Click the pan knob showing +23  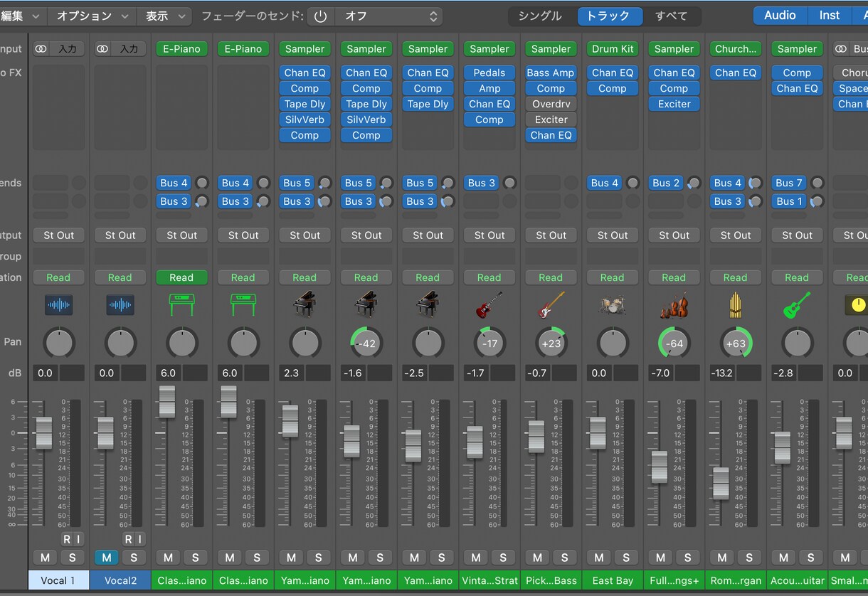(551, 343)
